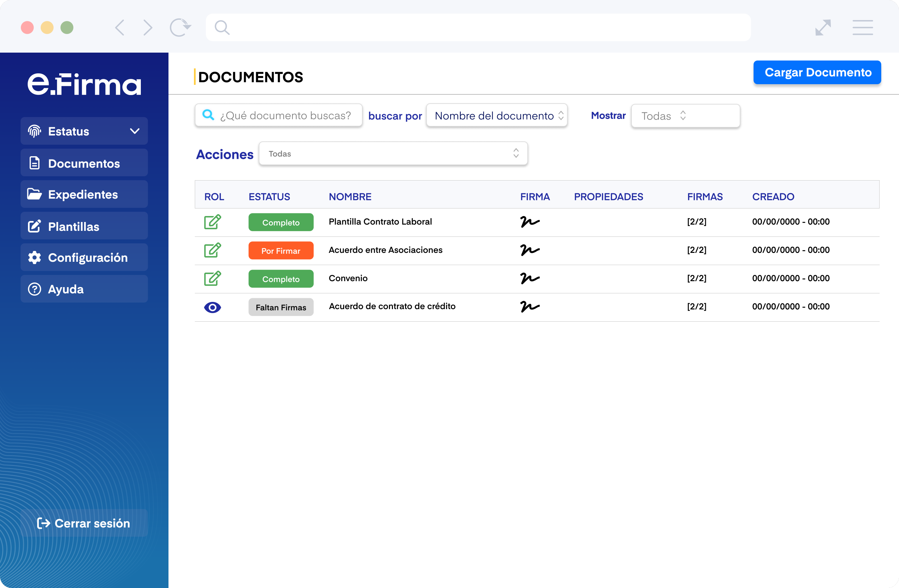Viewport: 899px width, 588px height.
Task: Open the Acciones Todas dropdown
Action: [393, 153]
